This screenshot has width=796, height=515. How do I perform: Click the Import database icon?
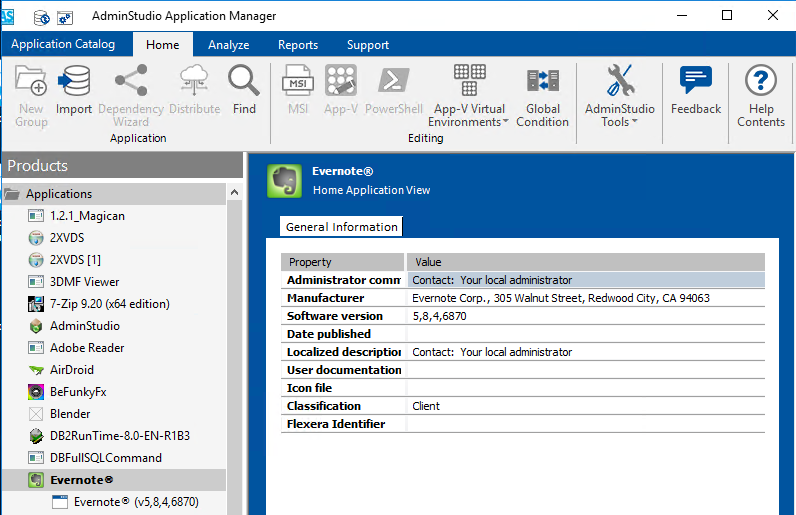[74, 81]
